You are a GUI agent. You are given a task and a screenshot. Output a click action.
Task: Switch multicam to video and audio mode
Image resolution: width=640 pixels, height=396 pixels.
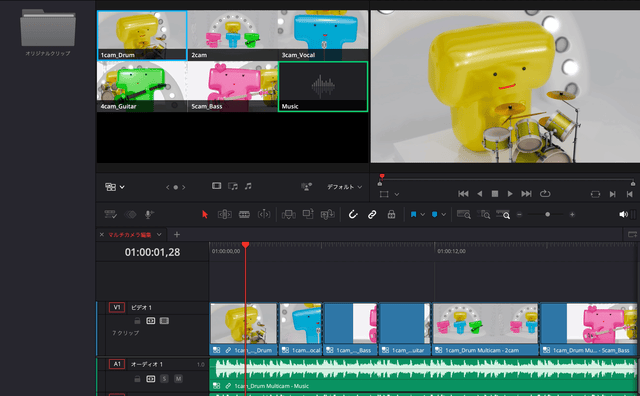tap(233, 186)
